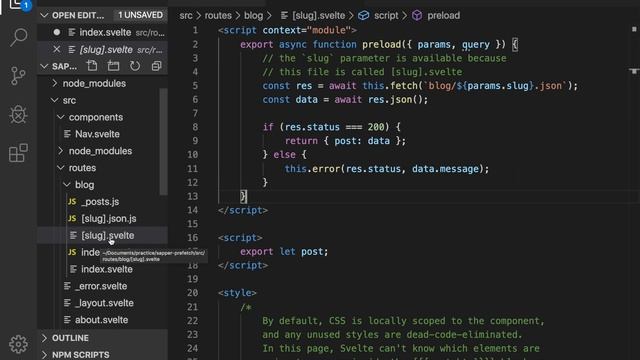Open Nav.svelte file
This screenshot has width=640, height=360.
[x=97, y=134]
